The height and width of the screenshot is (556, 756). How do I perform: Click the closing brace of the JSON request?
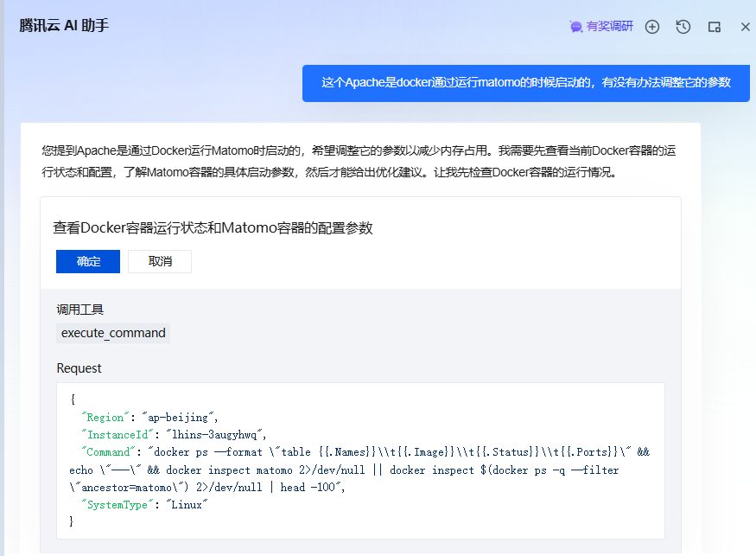click(x=73, y=521)
